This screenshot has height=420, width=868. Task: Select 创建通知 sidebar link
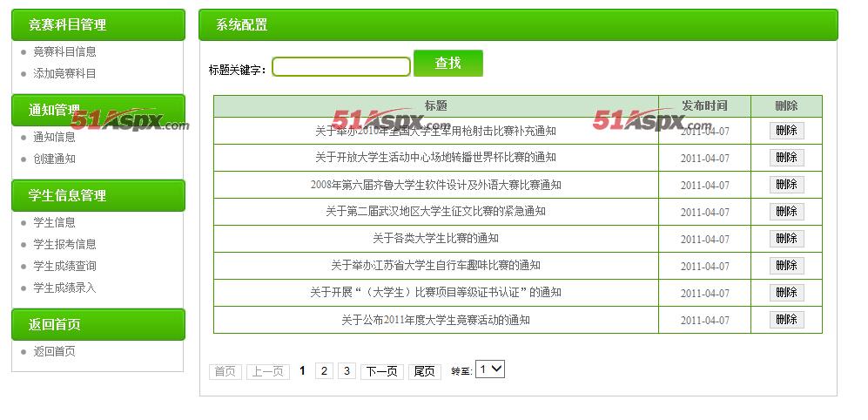(54, 159)
